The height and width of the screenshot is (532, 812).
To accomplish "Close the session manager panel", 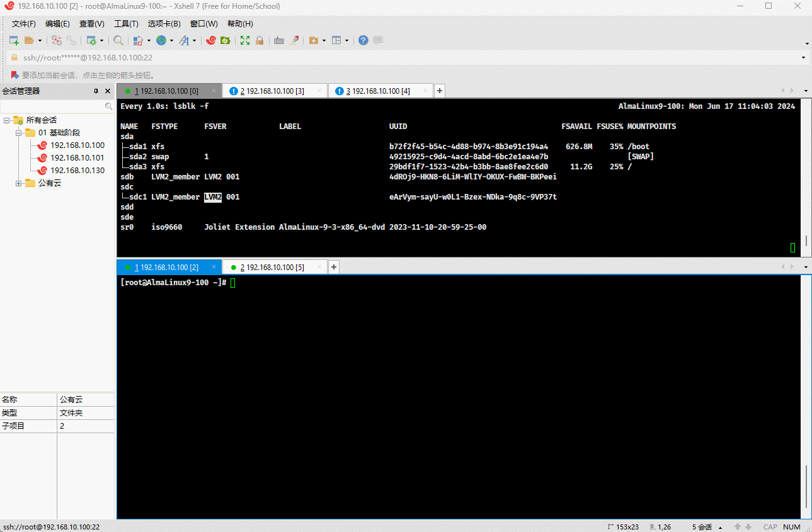I will 108,91.
